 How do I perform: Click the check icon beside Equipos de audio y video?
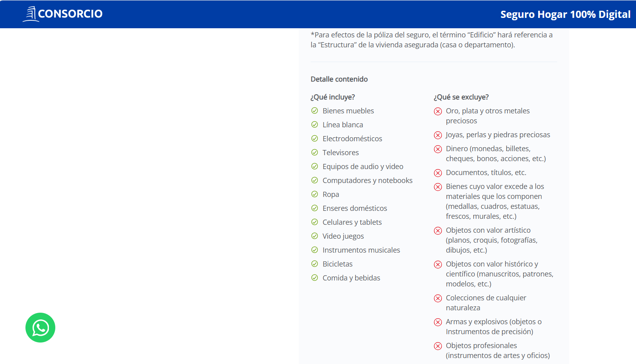[x=315, y=166]
